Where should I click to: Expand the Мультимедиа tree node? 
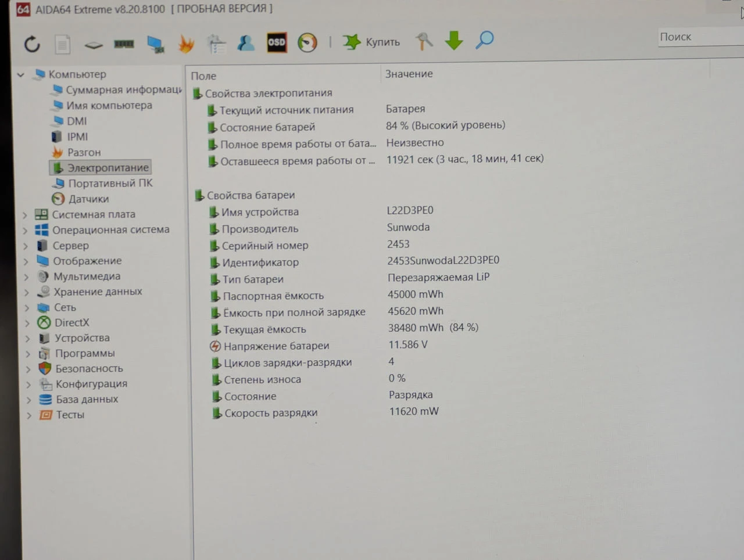27,277
